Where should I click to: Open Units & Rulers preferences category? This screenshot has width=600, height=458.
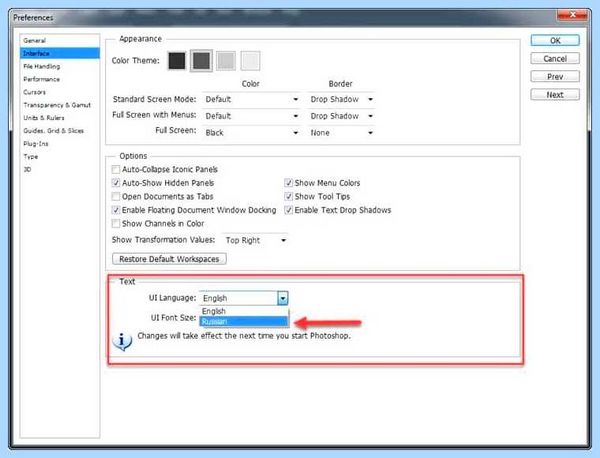(60, 118)
